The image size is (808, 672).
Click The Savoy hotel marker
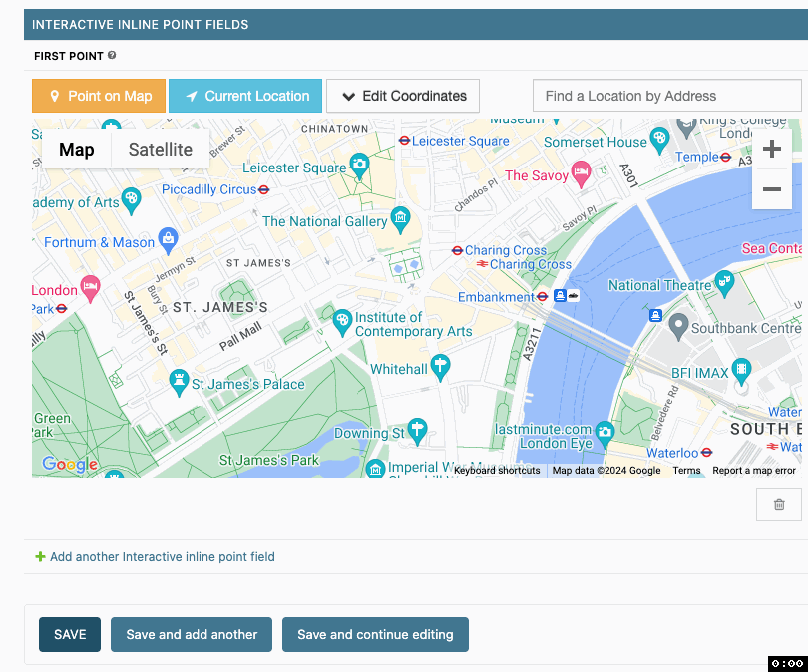(582, 174)
